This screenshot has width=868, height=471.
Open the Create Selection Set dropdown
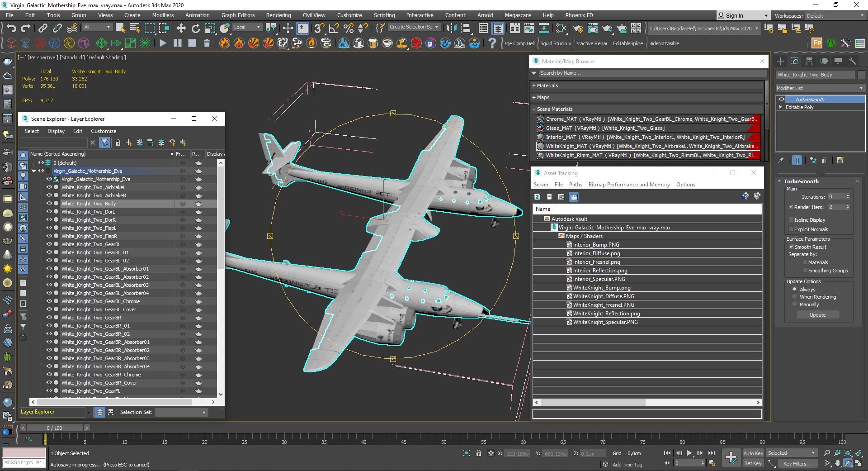(414, 27)
